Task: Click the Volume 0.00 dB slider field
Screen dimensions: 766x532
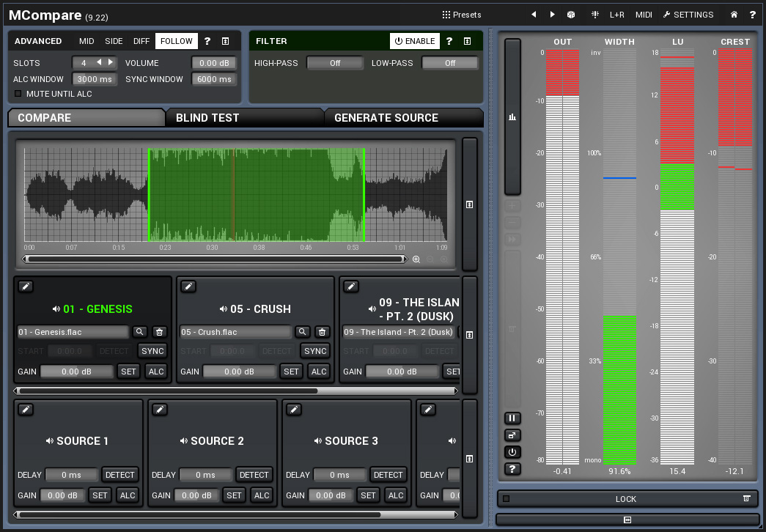Action: tap(214, 63)
